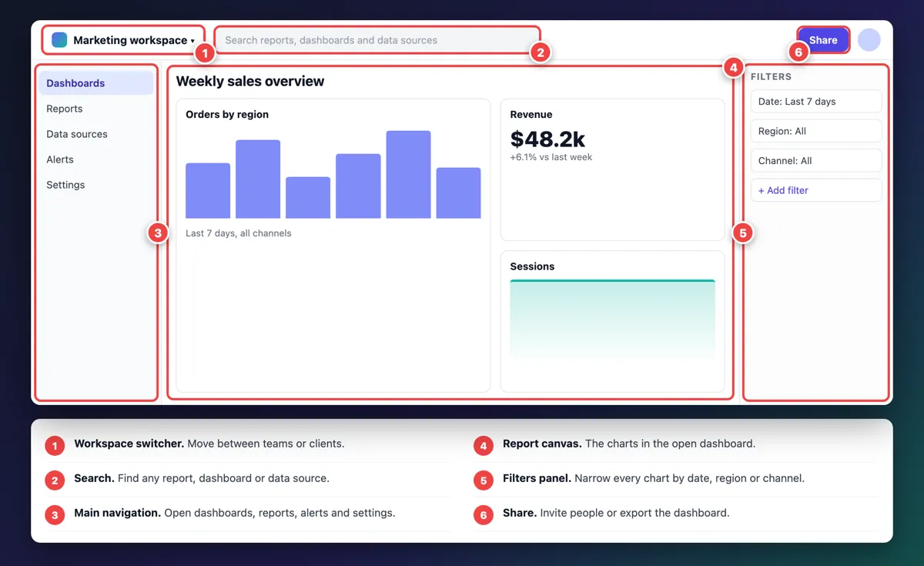Screen dimensions: 924x566
Task: Click the Marketing workspace logo icon
Action: [x=59, y=40]
